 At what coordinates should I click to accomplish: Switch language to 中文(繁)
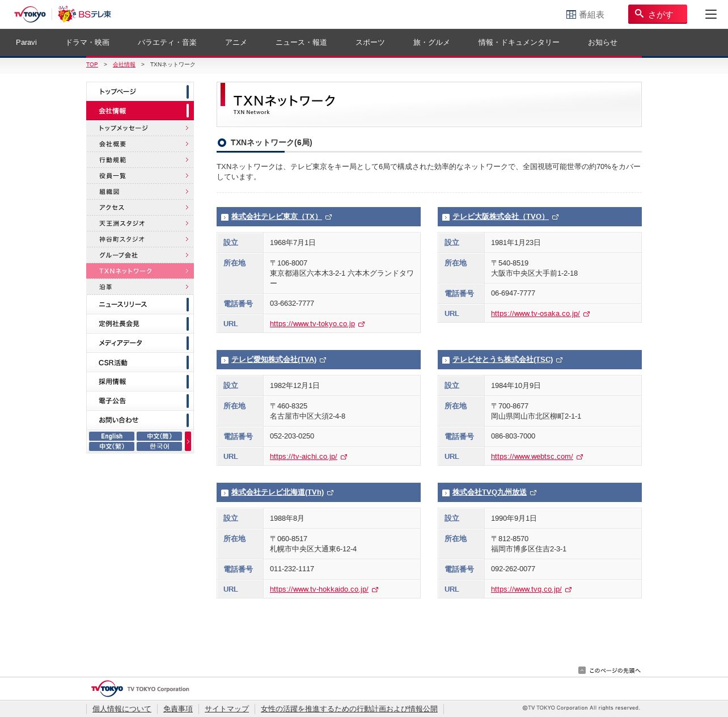(x=112, y=446)
